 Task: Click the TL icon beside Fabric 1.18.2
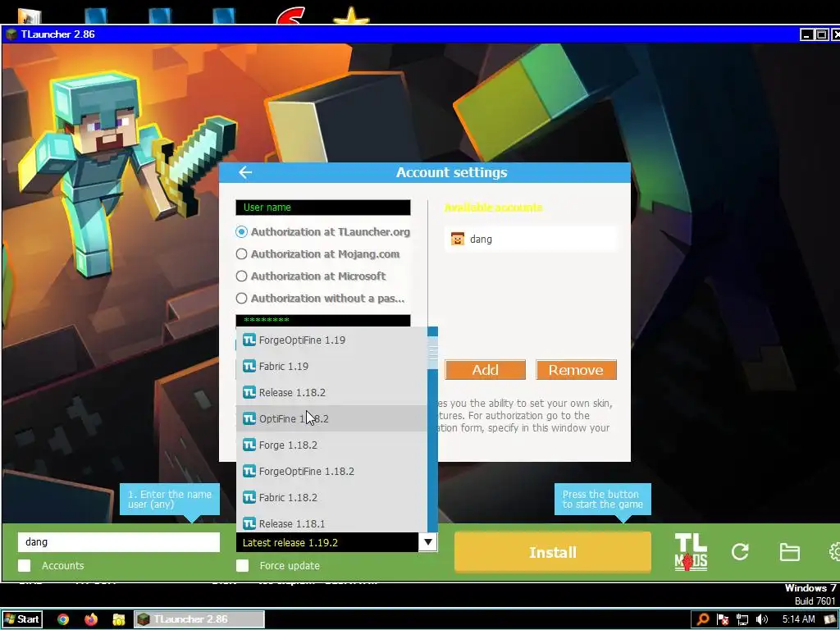pyautogui.click(x=249, y=497)
